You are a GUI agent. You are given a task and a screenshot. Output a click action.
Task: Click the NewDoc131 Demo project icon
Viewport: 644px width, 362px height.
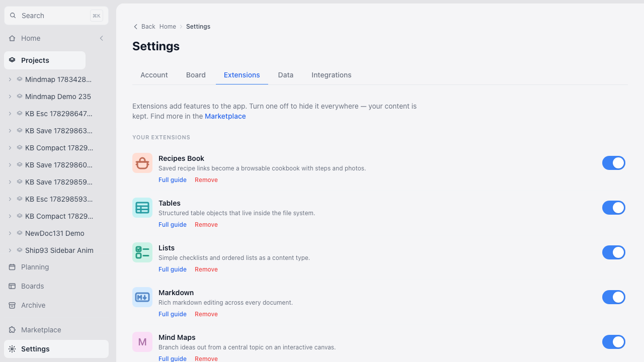pos(20,233)
